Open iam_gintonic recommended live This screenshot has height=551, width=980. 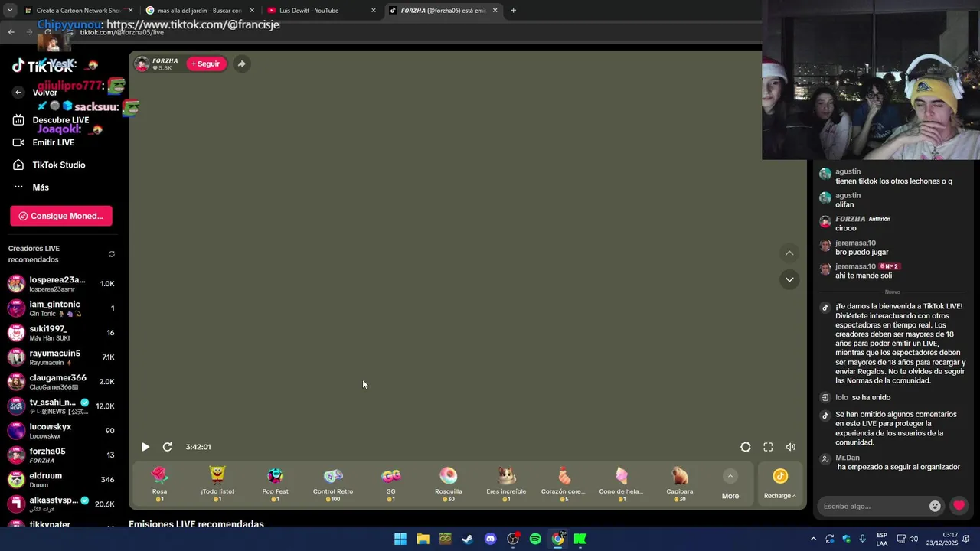(x=61, y=308)
